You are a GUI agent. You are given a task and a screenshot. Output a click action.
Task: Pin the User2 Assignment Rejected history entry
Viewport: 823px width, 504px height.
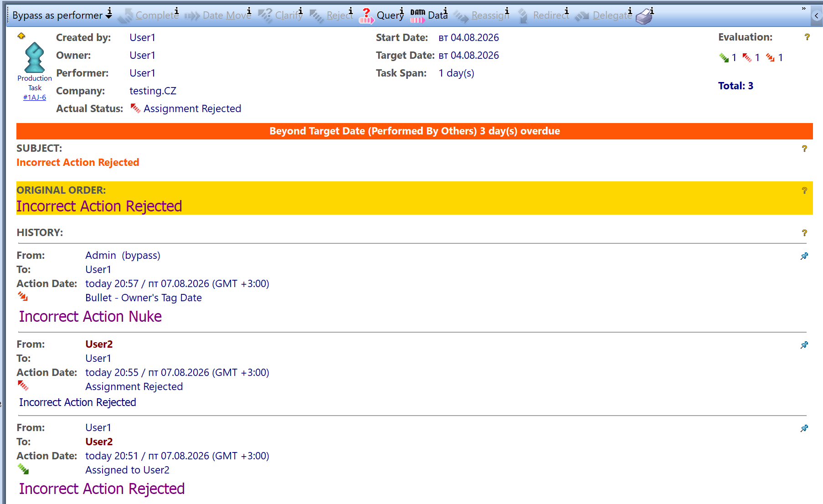point(804,345)
